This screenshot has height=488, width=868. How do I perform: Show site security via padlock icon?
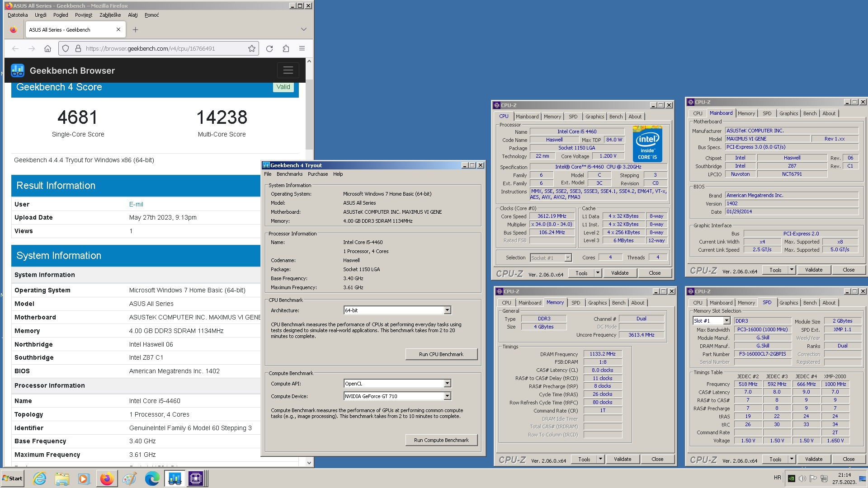(78, 48)
